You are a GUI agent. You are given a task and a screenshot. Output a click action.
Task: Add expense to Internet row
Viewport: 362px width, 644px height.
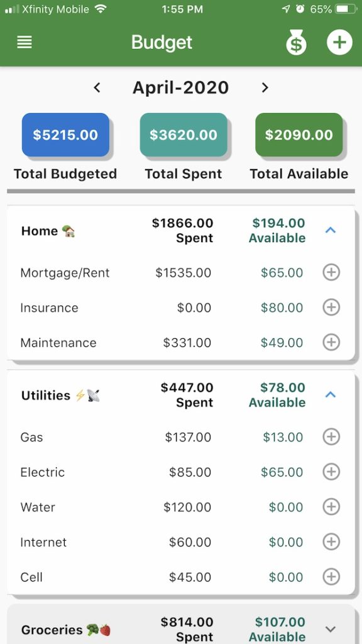[x=331, y=541]
